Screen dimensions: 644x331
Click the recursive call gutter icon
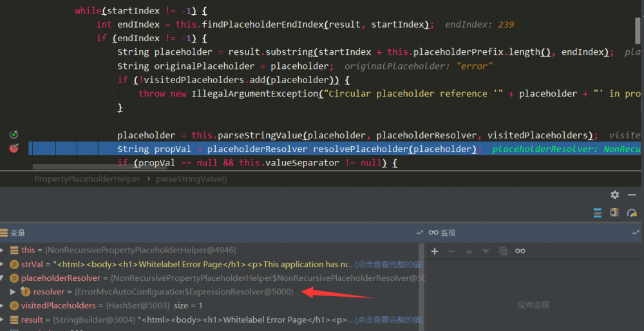(14, 135)
